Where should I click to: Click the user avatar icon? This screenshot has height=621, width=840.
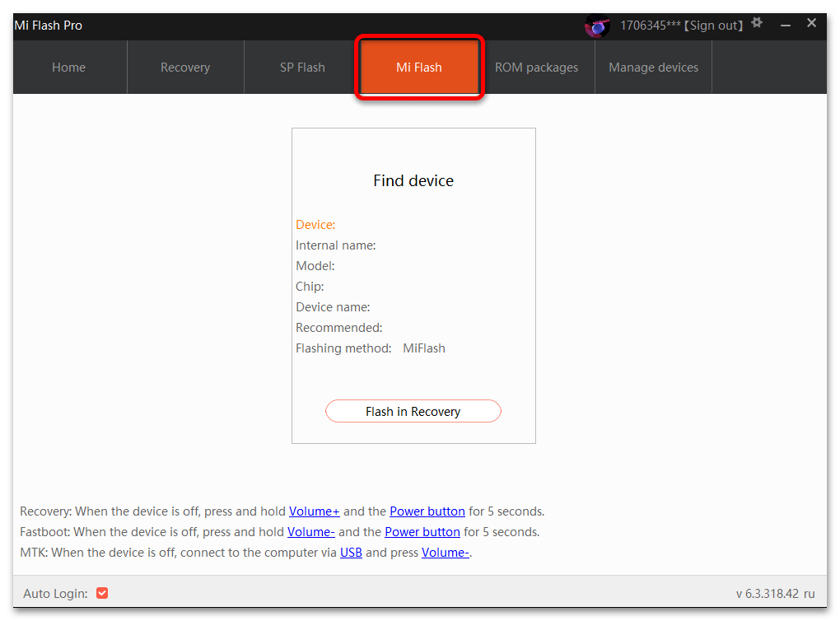pyautogui.click(x=597, y=26)
